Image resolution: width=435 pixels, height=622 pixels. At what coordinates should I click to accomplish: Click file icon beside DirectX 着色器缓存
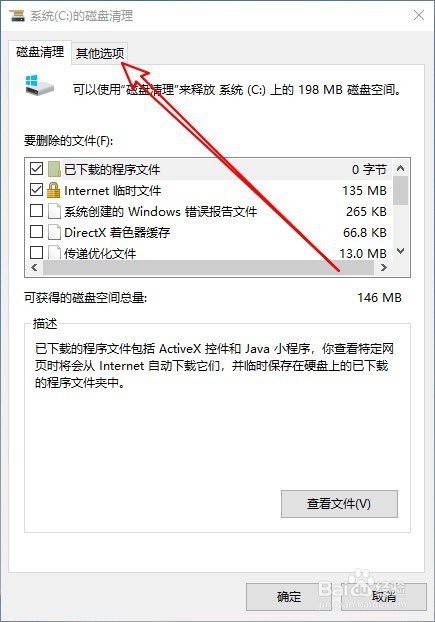[54, 232]
